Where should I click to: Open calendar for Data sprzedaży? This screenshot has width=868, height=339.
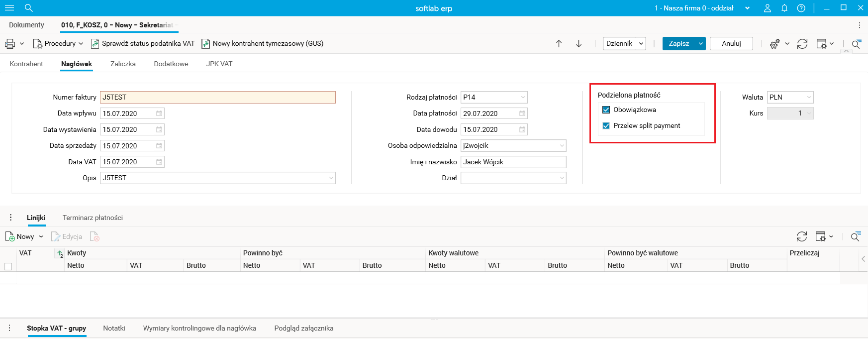tap(159, 146)
